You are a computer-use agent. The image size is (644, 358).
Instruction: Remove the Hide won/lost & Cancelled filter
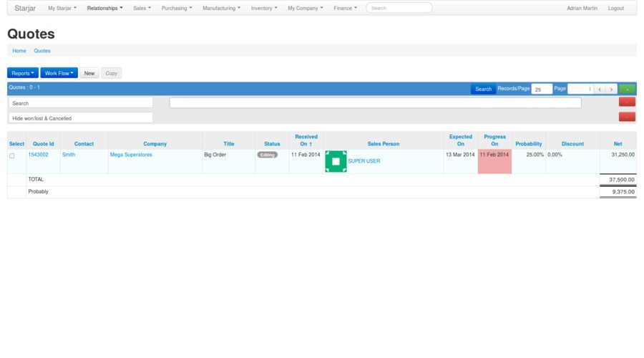[x=627, y=117]
